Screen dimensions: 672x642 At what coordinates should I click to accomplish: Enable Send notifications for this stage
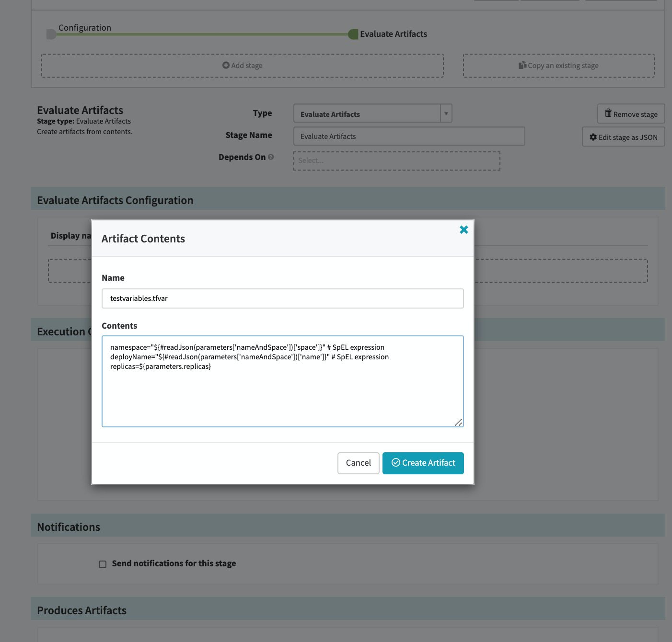(x=102, y=564)
